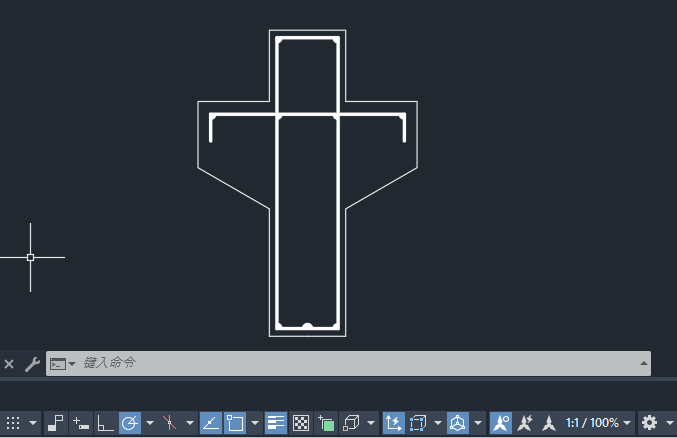Close the command line window

click(9, 364)
